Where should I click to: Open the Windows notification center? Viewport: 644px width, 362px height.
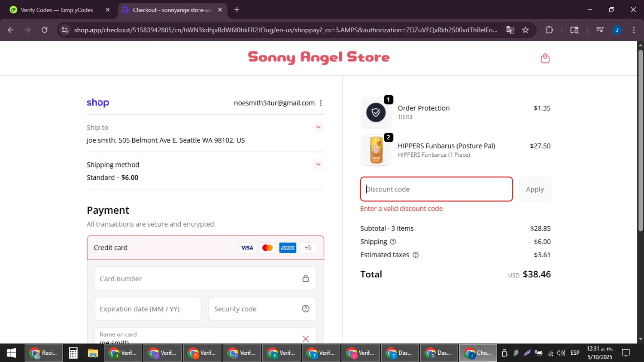[626, 353]
